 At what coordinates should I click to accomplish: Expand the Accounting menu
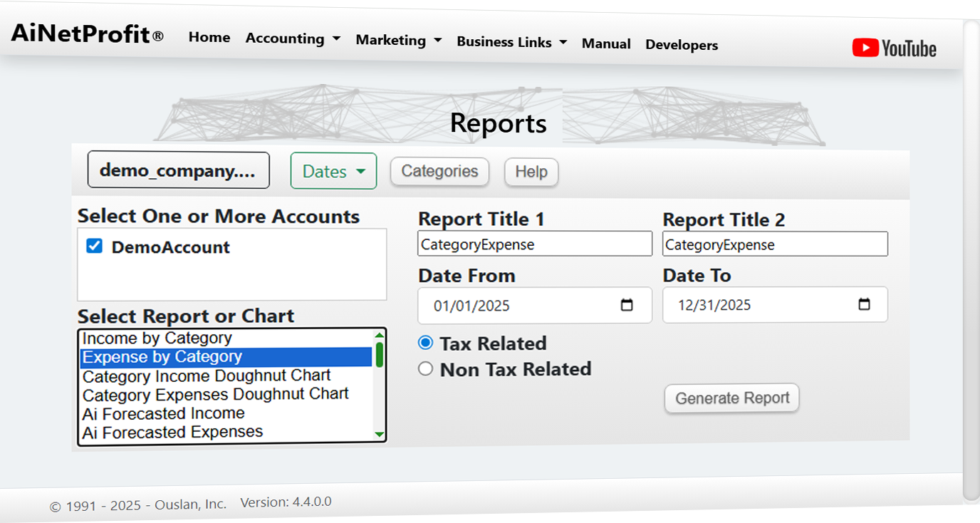coord(293,39)
